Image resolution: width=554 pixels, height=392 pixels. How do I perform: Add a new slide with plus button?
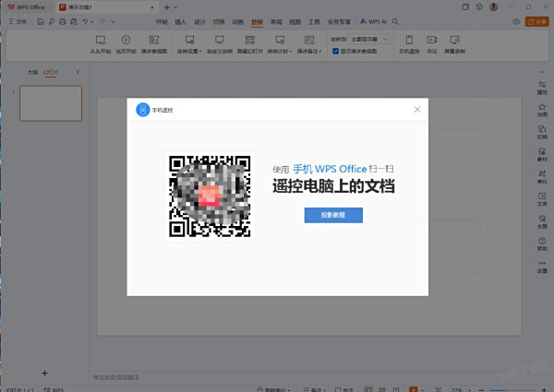[44, 373]
